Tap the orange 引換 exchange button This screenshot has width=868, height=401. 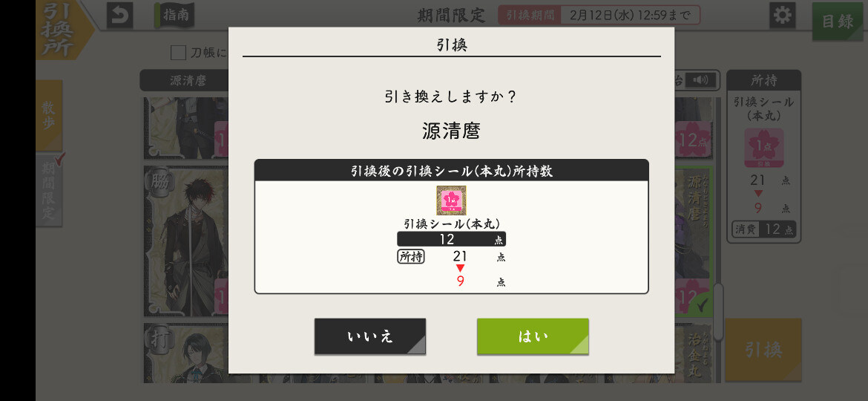[x=763, y=350]
